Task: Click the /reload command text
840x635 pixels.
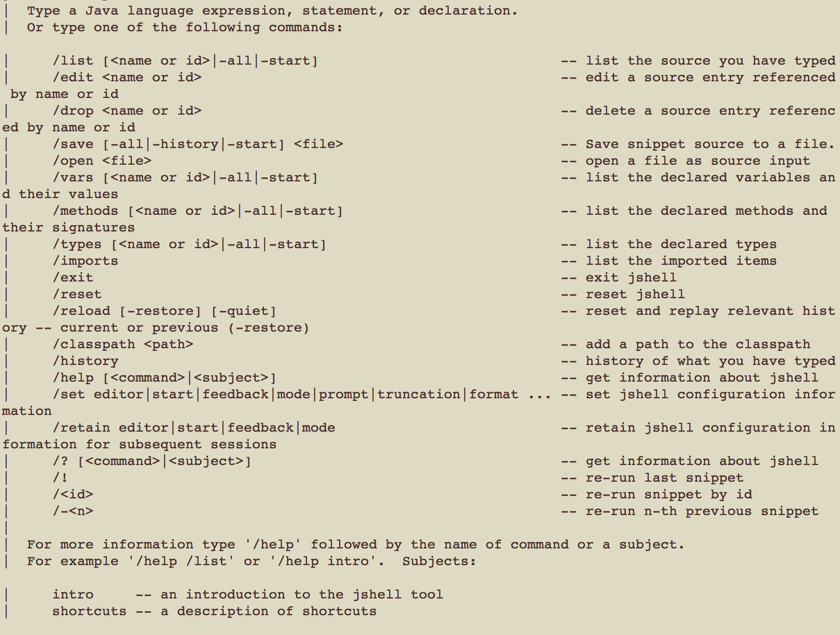Action: [x=81, y=311]
